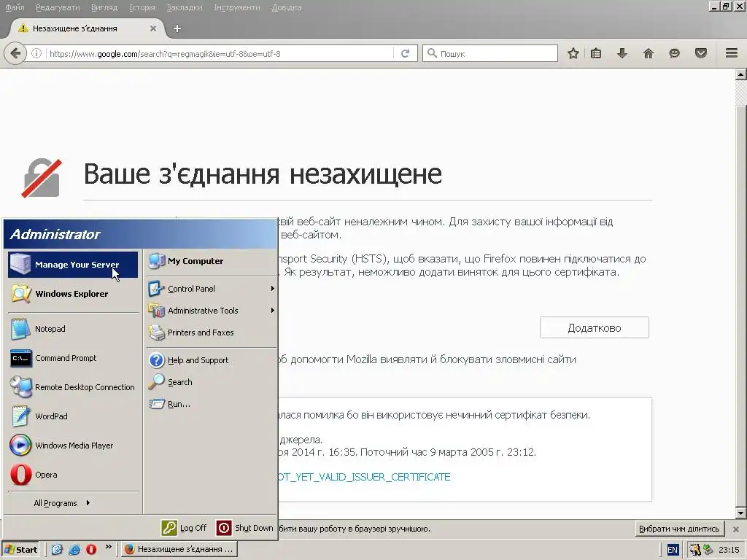Click the EN language indicator
Viewport: 747px width, 560px height.
[672, 550]
